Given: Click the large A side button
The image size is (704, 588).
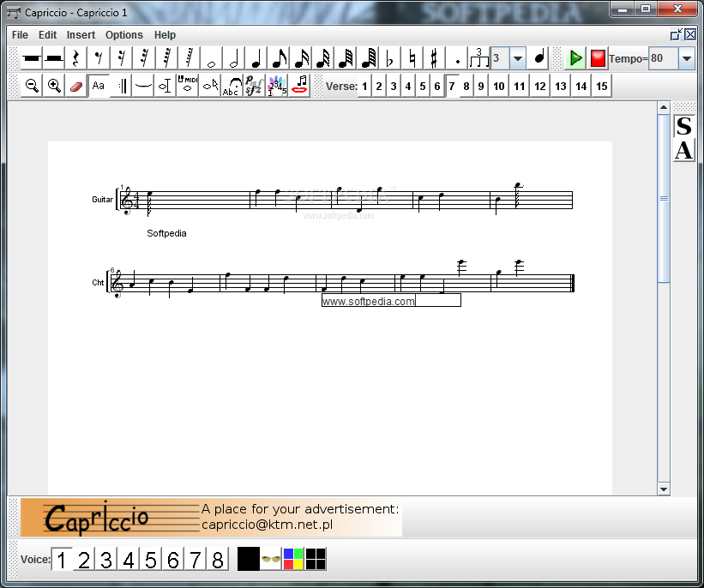Looking at the screenshot, I should click(683, 150).
